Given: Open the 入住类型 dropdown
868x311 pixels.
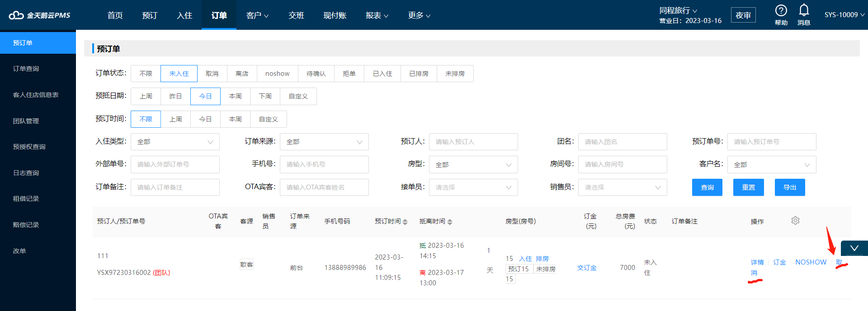Looking at the screenshot, I should pyautogui.click(x=175, y=142).
